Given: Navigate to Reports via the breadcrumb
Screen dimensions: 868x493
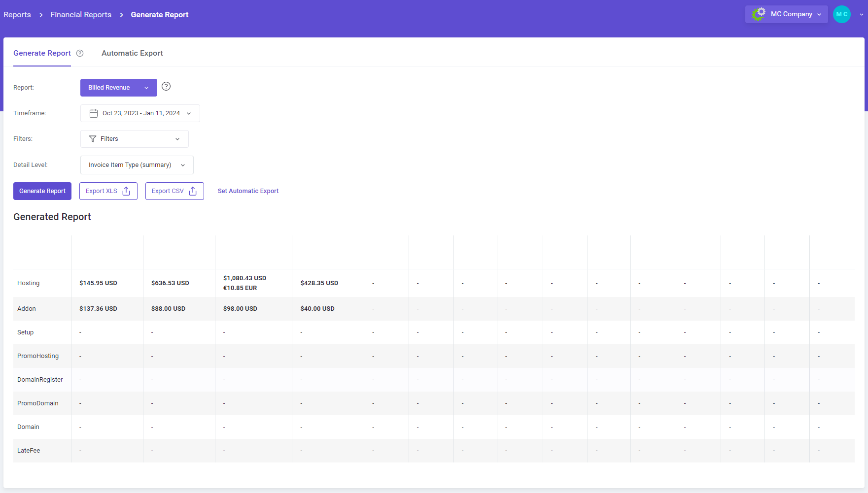Looking at the screenshot, I should click(17, 14).
